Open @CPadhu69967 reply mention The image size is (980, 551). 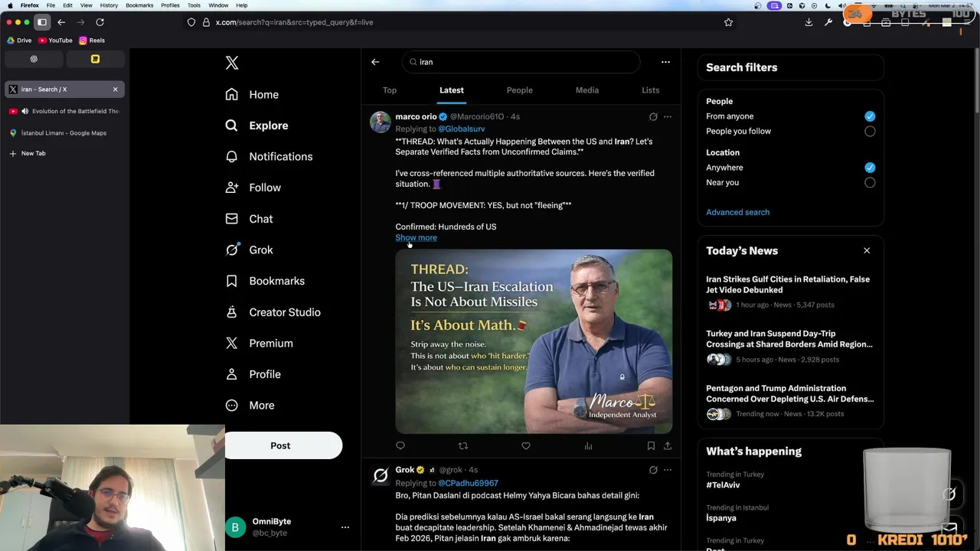[468, 483]
